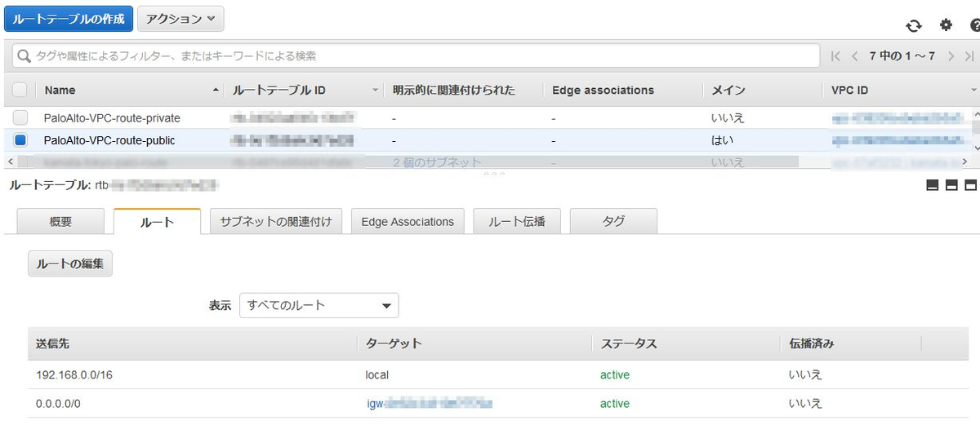Click the ルートテーブルの作成 button
This screenshot has height=425, width=980.
click(x=69, y=18)
